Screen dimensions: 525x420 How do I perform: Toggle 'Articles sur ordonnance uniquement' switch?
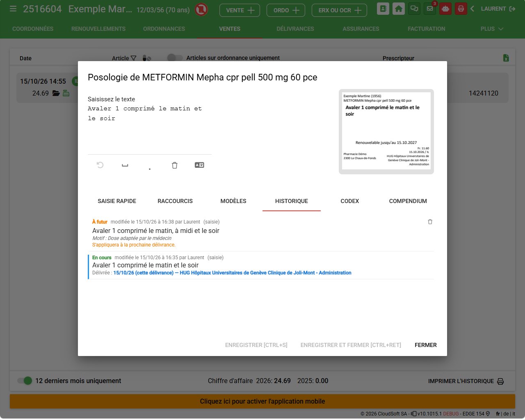(175, 58)
